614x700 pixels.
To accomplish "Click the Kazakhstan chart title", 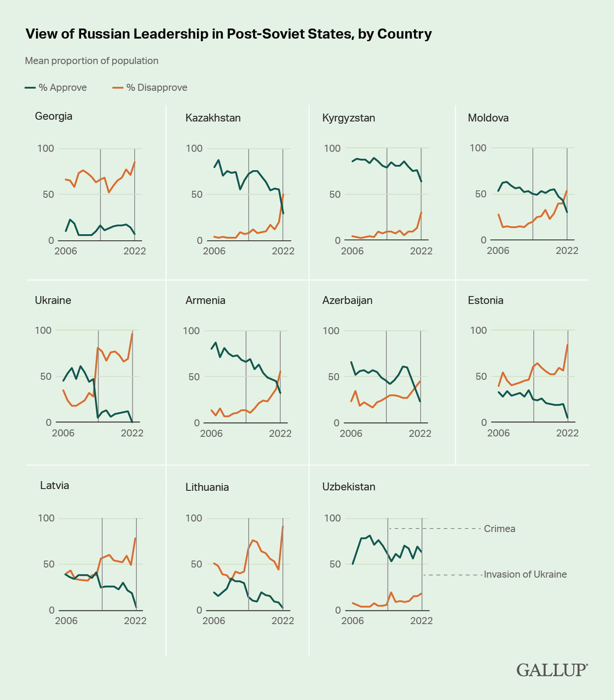I will 213,118.
